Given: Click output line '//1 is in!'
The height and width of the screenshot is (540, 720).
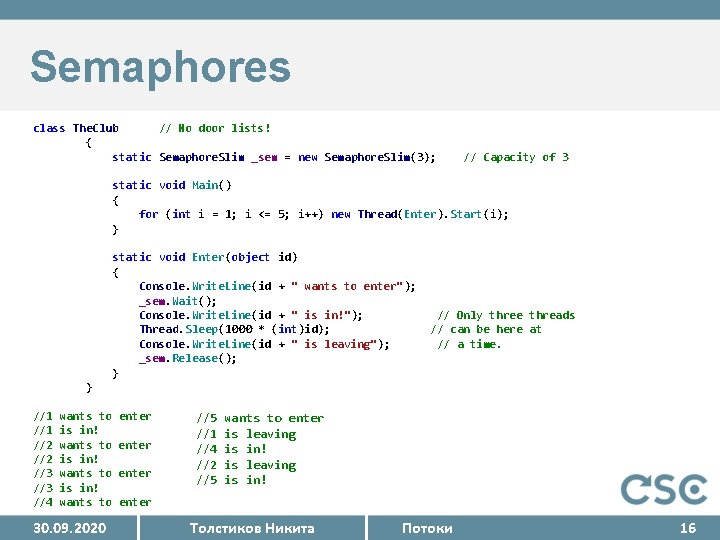Looking at the screenshot, I should click(66, 430).
